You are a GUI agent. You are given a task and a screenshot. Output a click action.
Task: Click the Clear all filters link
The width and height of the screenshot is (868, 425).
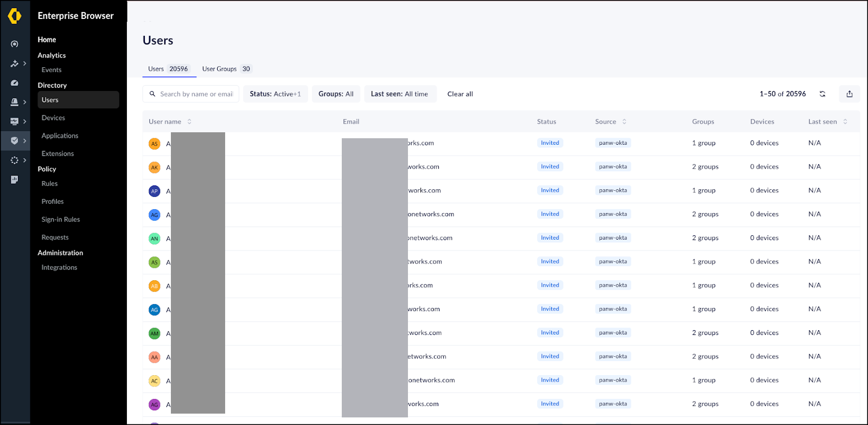[x=460, y=94]
